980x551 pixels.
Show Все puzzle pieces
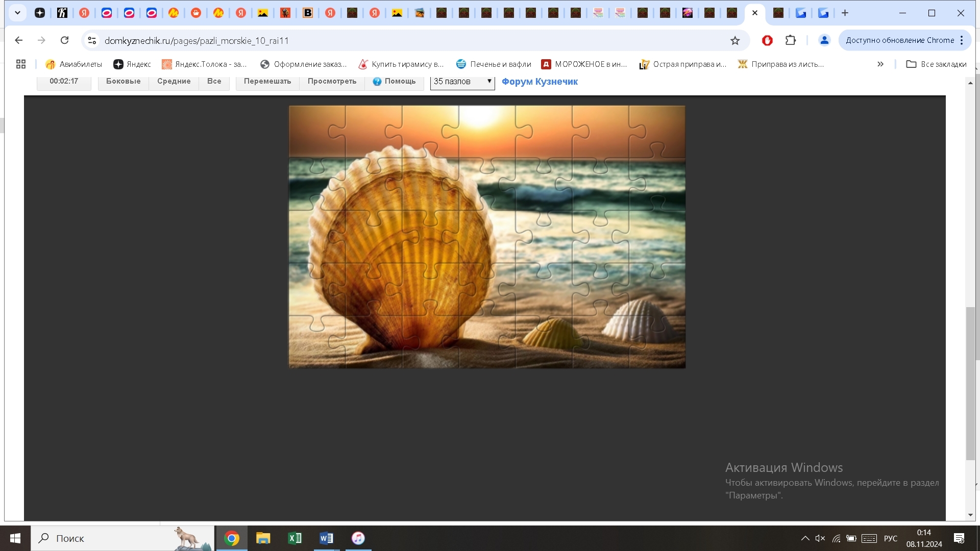(214, 82)
